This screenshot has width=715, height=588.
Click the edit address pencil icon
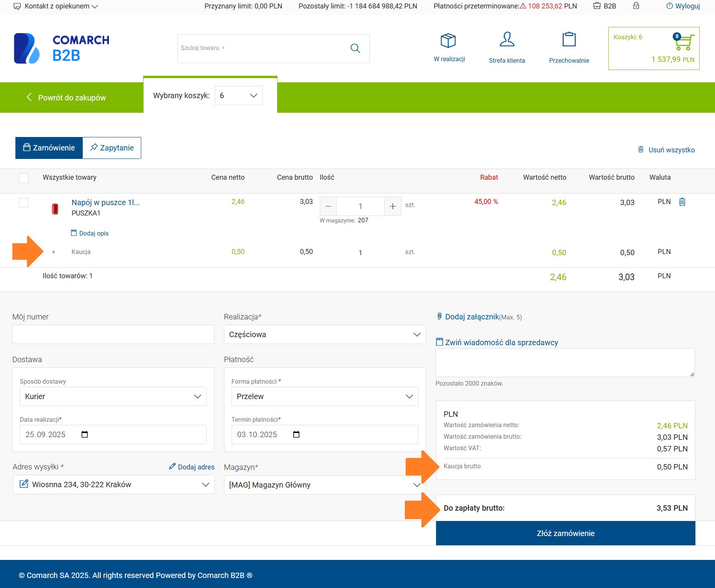pyautogui.click(x=24, y=484)
